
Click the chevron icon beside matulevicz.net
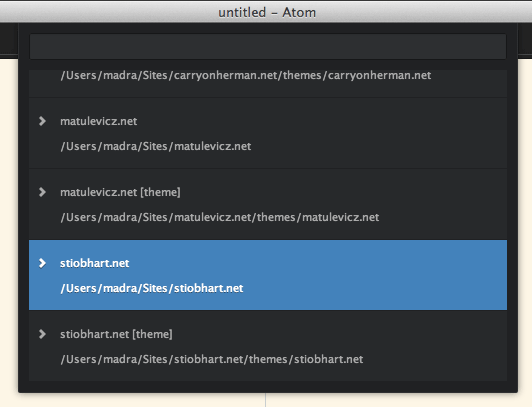pos(42,121)
